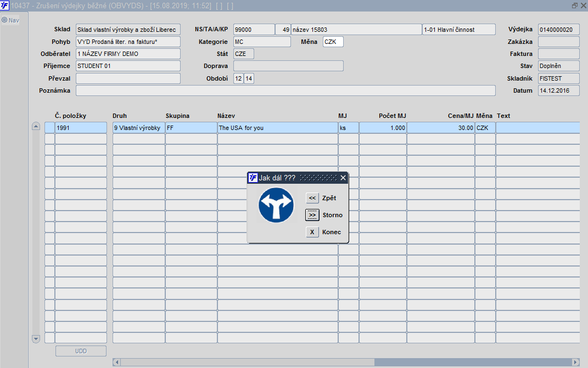588x368 pixels.
Task: Click the Storno forward arrow button
Action: tap(312, 215)
